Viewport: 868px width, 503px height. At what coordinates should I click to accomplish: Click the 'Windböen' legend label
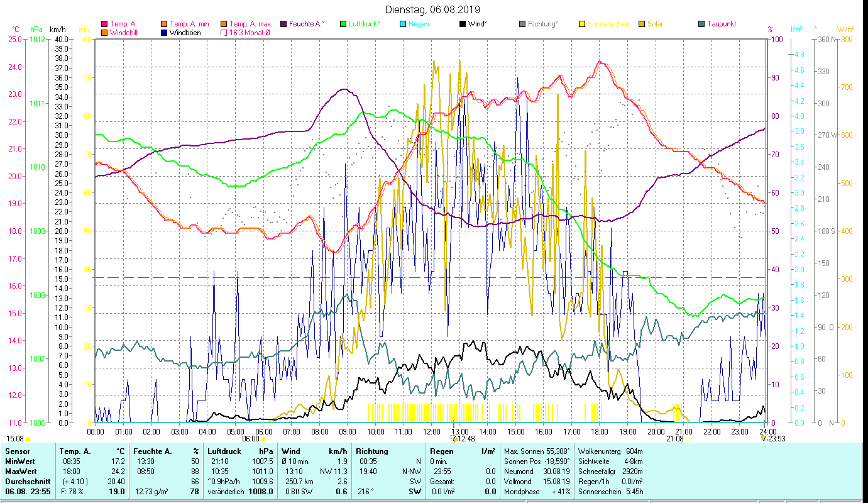click(x=185, y=33)
